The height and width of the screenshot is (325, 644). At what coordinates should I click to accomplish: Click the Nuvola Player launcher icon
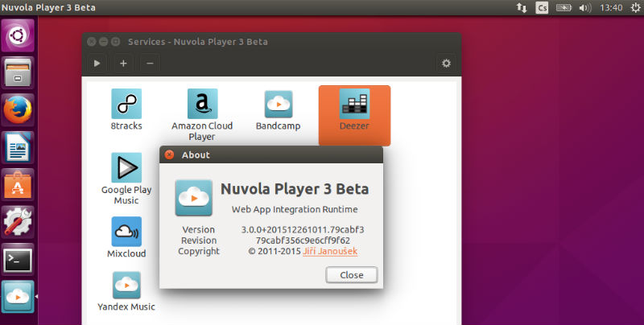17,296
